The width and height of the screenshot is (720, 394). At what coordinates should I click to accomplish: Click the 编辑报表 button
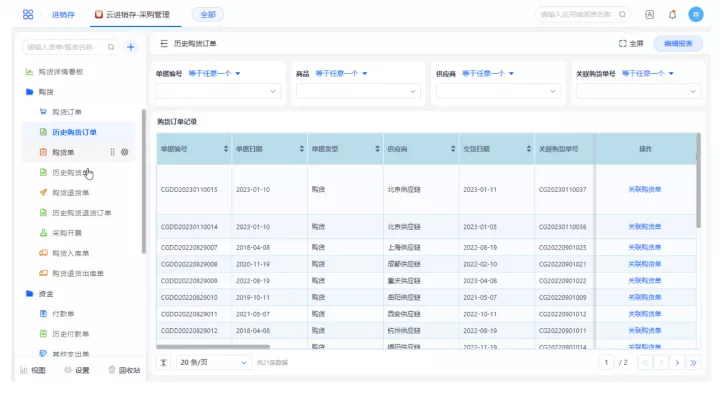click(678, 44)
